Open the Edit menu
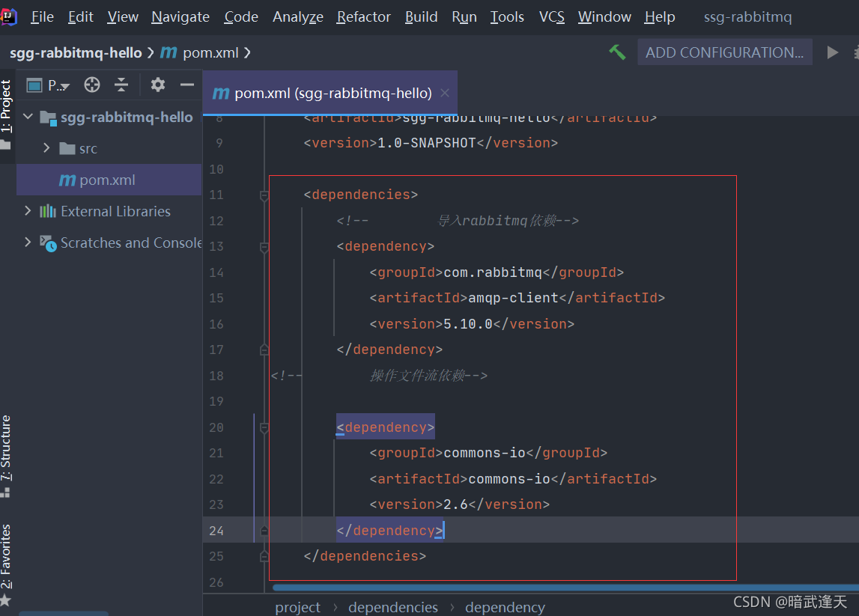Viewport: 859px width, 616px height. coord(81,17)
